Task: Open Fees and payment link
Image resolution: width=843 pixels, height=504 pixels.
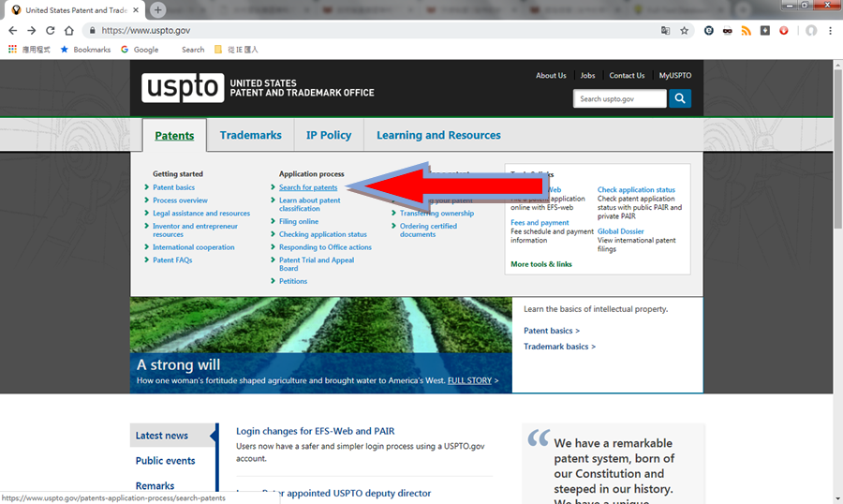Action: tap(540, 222)
